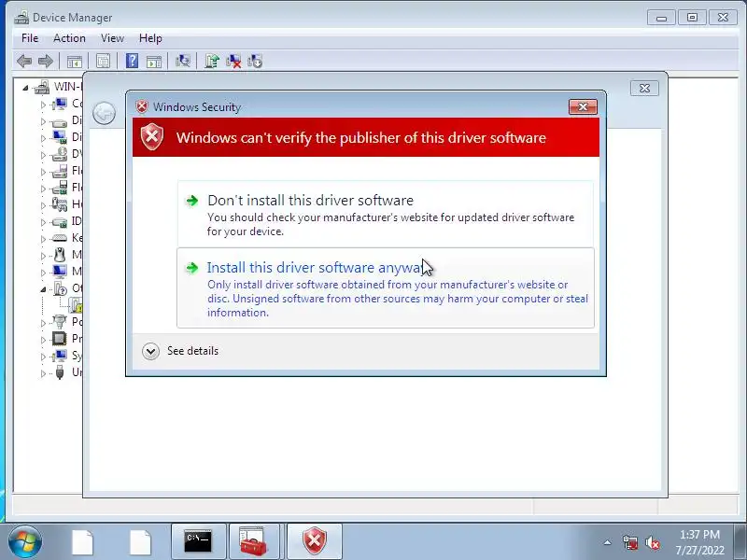Select the Human Interface Devices icon in tree
Image resolution: width=747 pixels, height=560 pixels.
click(x=60, y=204)
